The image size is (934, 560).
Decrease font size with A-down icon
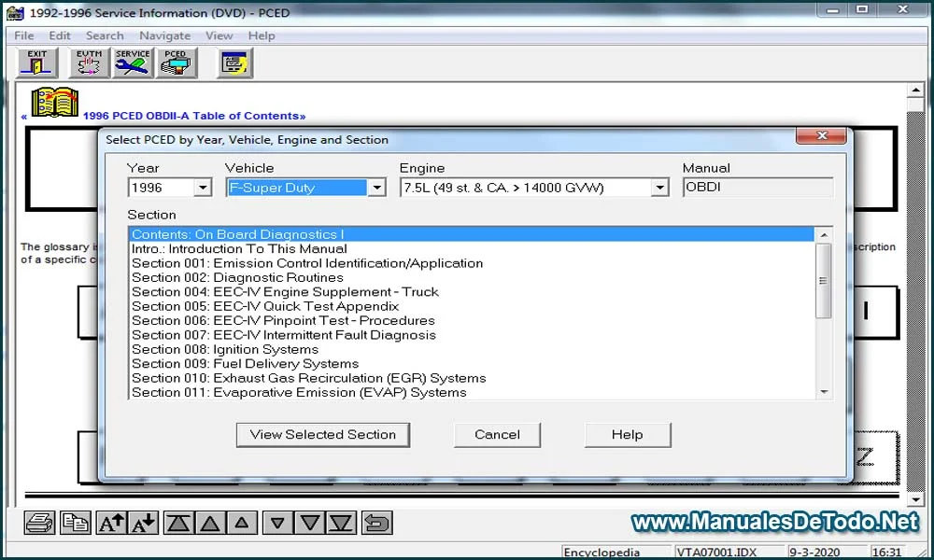pos(144,523)
